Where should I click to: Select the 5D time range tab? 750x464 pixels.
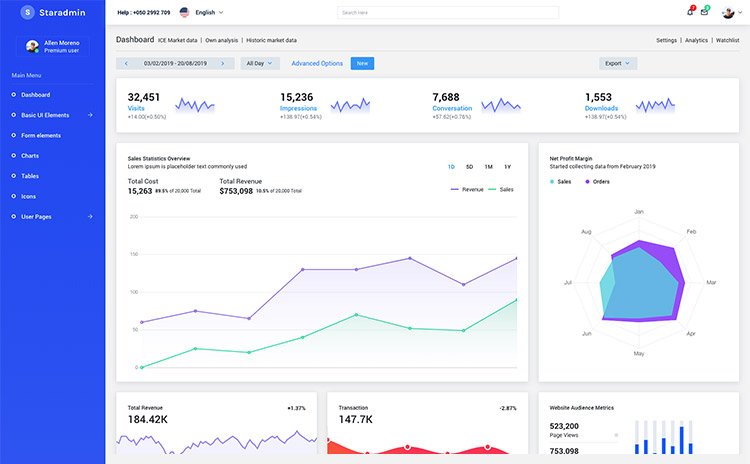tap(469, 166)
